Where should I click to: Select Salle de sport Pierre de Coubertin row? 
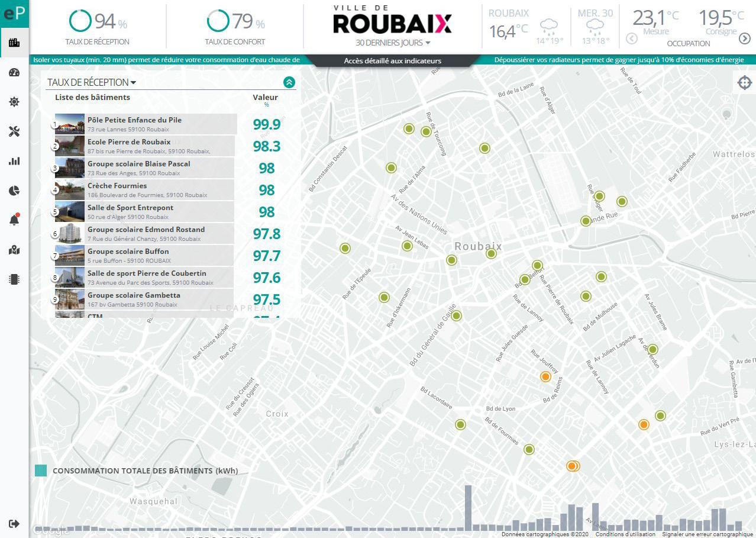coord(144,278)
